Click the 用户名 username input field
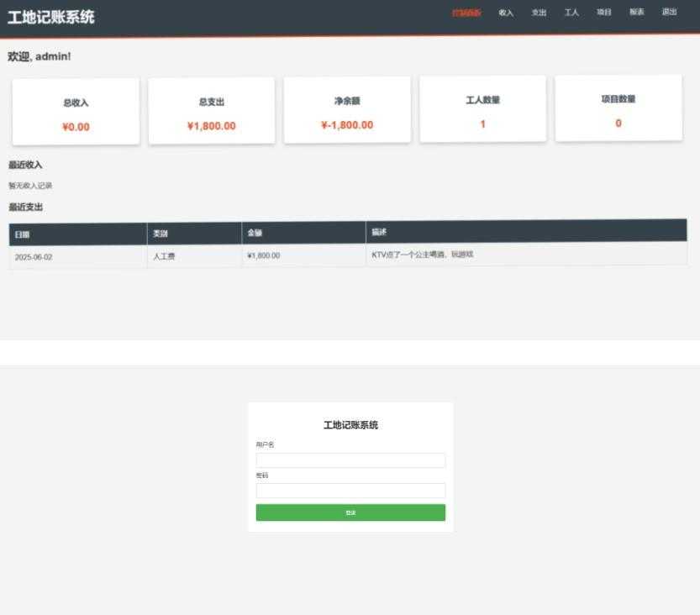700x615 pixels. pyautogui.click(x=350, y=460)
